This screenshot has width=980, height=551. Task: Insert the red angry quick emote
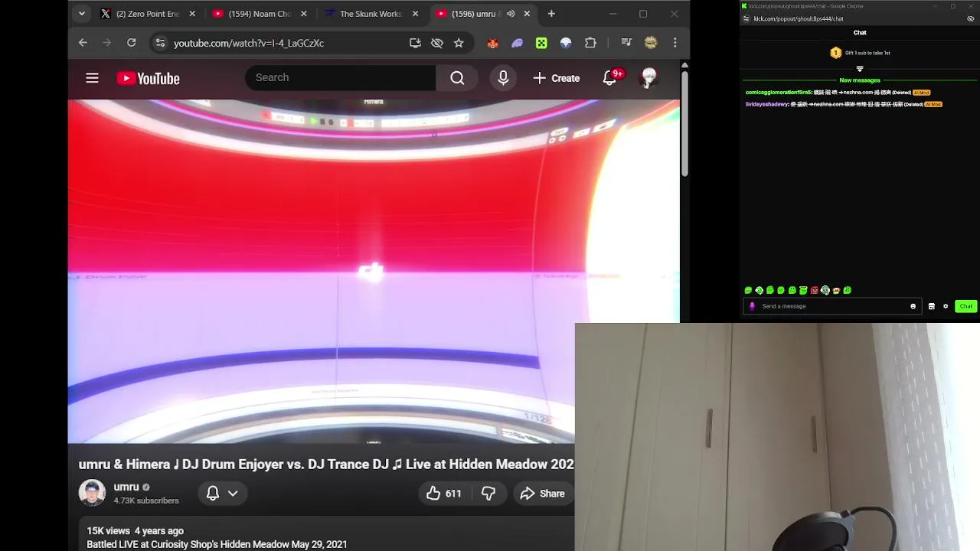(x=814, y=290)
